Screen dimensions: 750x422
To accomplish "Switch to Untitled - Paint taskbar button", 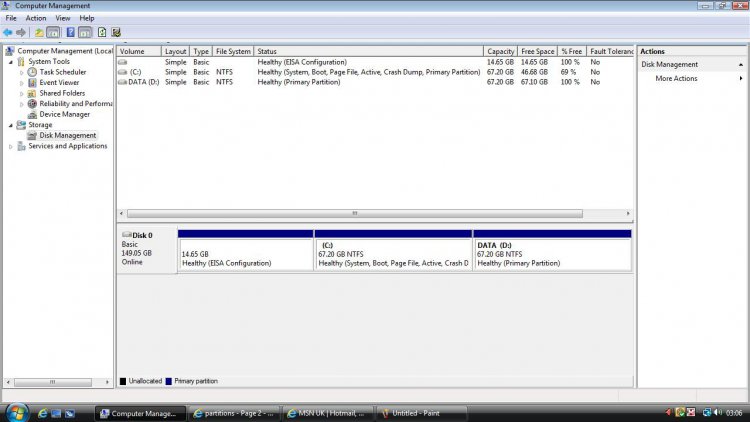I will (416, 412).
